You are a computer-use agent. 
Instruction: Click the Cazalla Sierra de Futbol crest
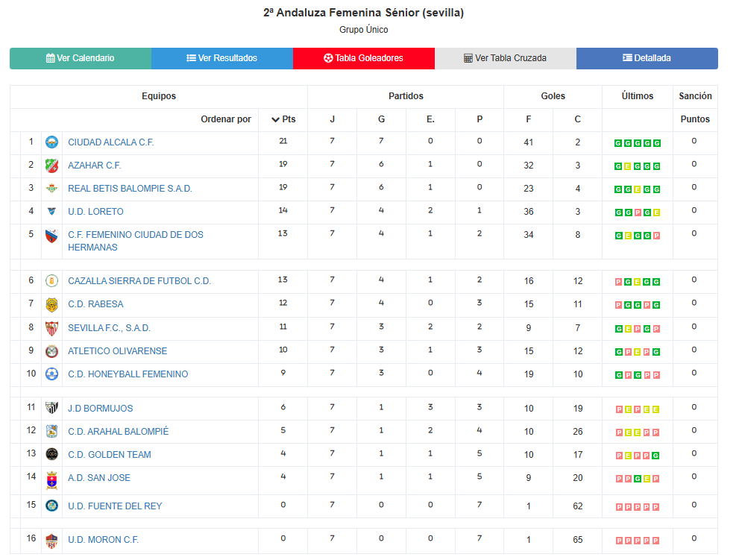51,281
